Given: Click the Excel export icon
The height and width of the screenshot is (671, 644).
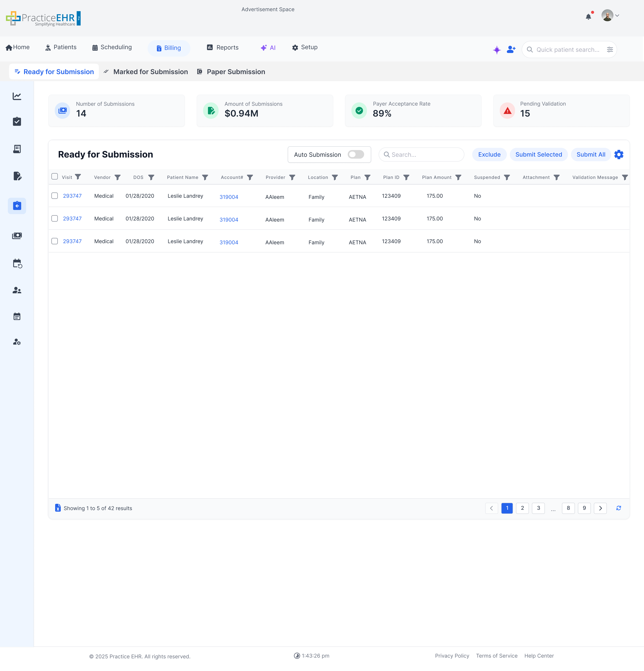Looking at the screenshot, I should tap(58, 508).
